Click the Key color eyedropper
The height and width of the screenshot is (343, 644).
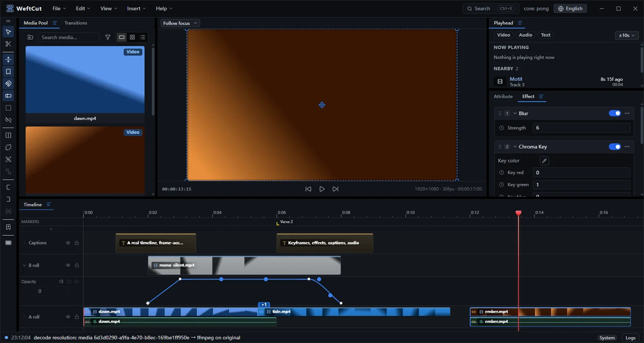pyautogui.click(x=544, y=161)
